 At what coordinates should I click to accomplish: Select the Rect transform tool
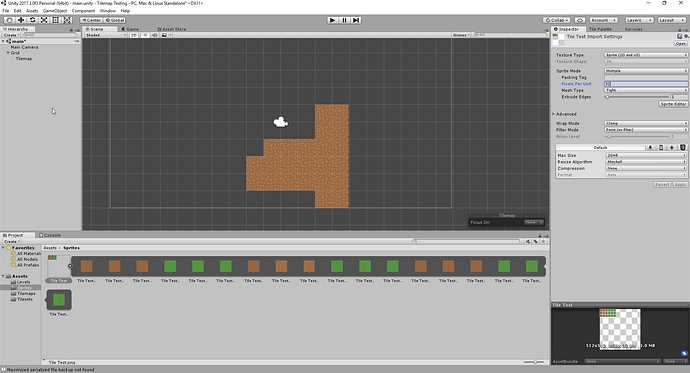[55, 20]
